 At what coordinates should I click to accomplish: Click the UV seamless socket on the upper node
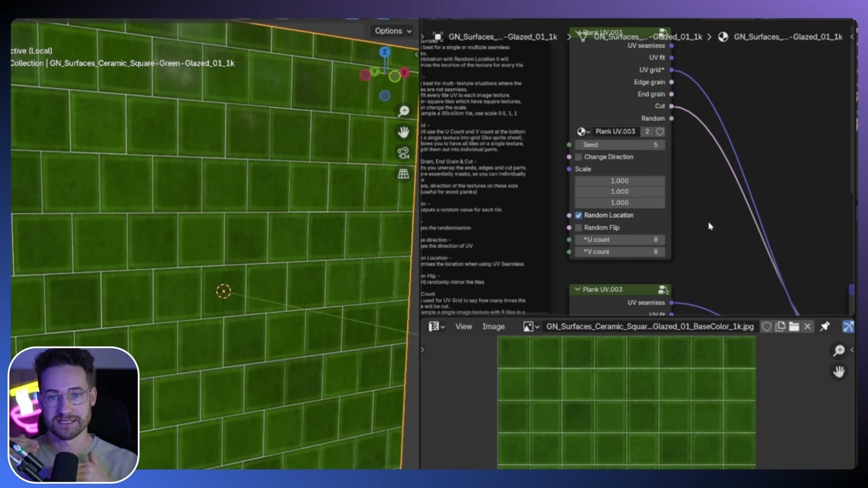(x=671, y=46)
